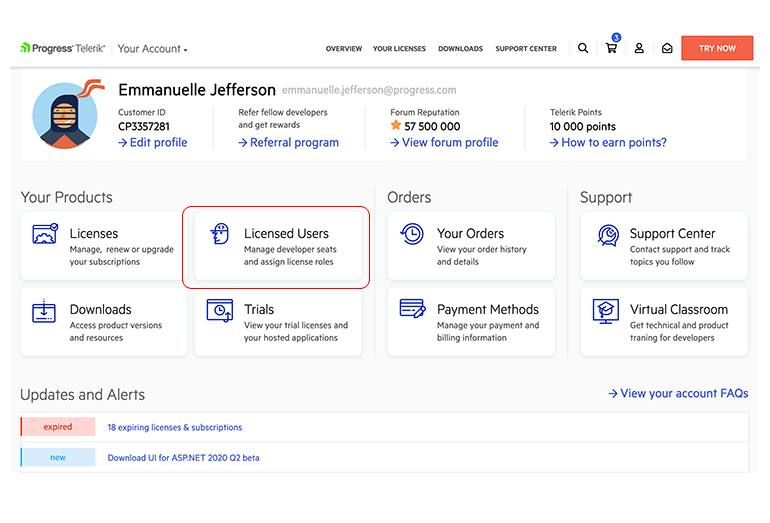
Task: Click the Licensed Users head icon
Action: (220, 234)
